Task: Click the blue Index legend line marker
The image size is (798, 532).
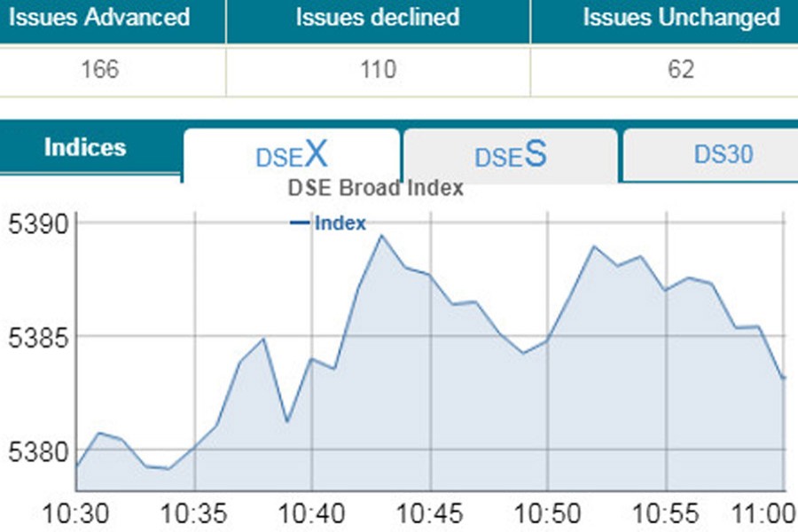Action: click(x=300, y=223)
